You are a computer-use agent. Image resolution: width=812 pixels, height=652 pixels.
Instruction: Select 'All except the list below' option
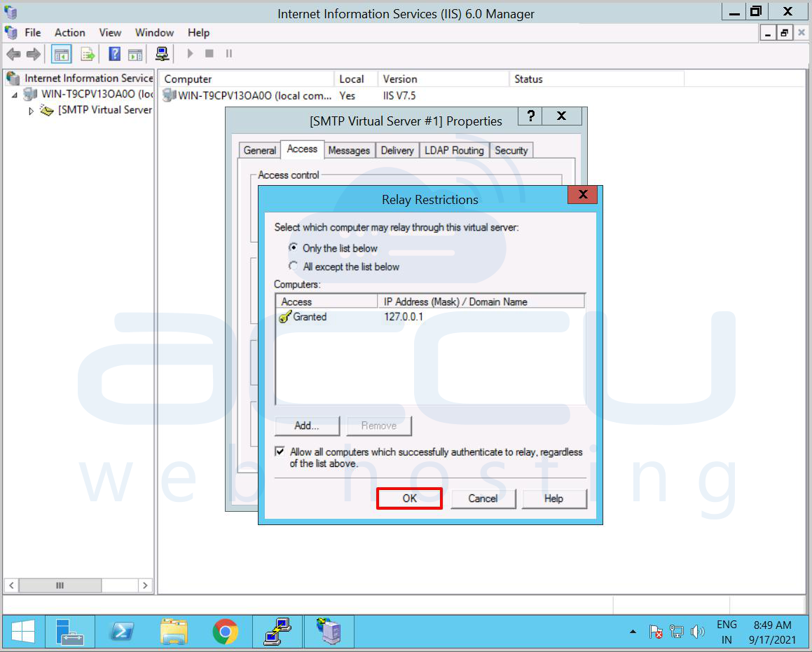tap(293, 266)
